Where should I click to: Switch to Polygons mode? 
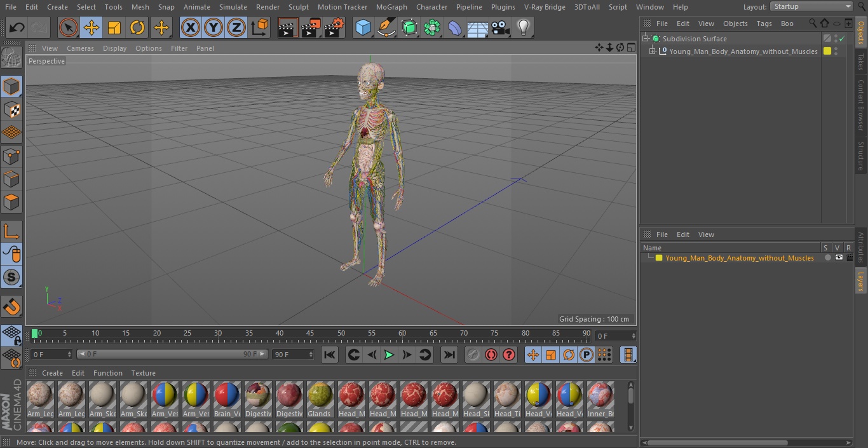[11, 202]
